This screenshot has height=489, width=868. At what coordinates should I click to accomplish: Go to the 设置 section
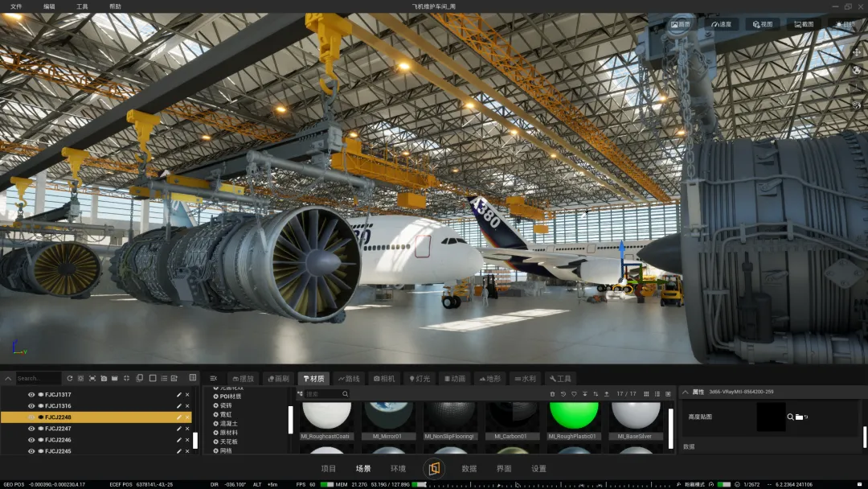538,469
